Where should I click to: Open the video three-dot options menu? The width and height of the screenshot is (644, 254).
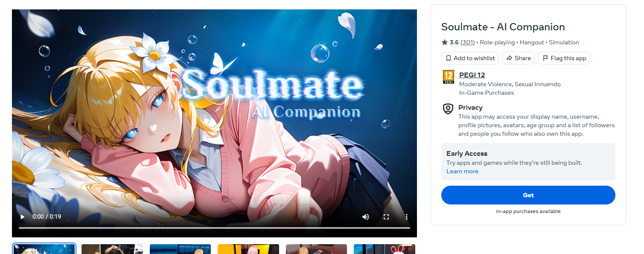(407, 217)
